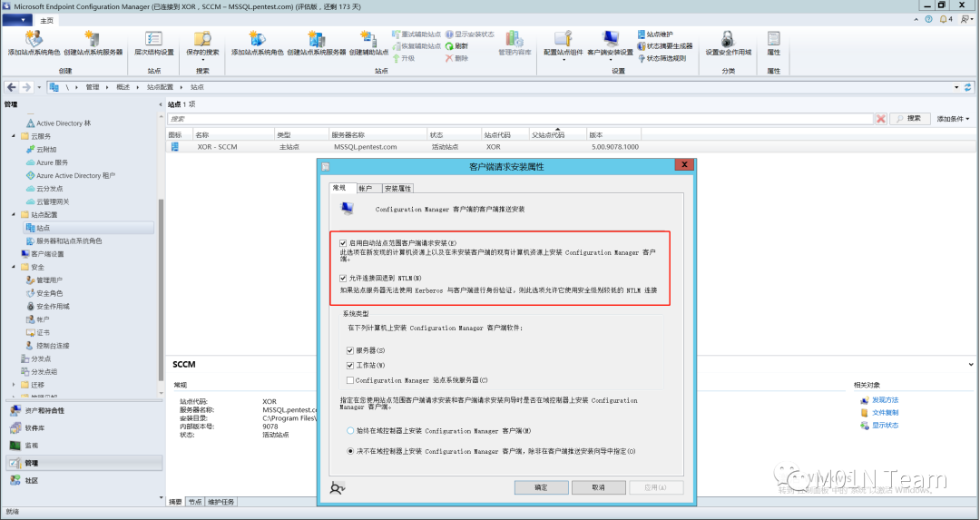980x520 pixels.
Task: Select 安全作用域 tree node
Action: coord(47,306)
